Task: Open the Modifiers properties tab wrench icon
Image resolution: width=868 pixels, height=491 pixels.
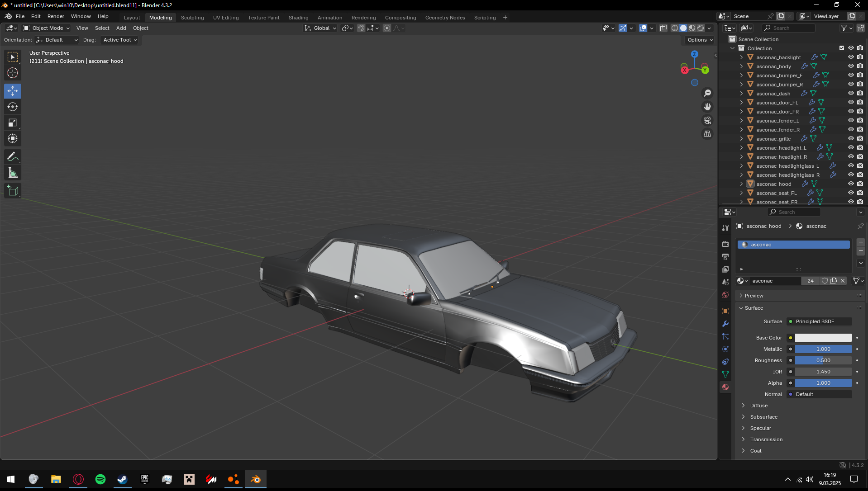Action: 725,324
